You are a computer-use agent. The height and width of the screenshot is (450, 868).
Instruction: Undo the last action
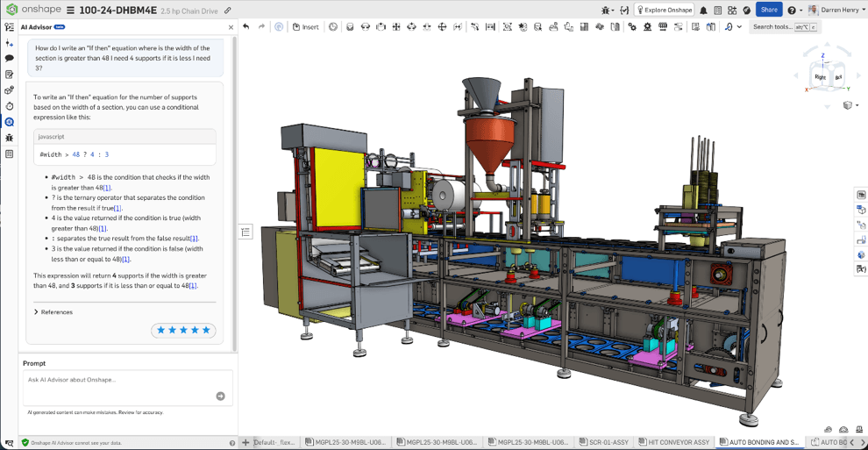[246, 26]
